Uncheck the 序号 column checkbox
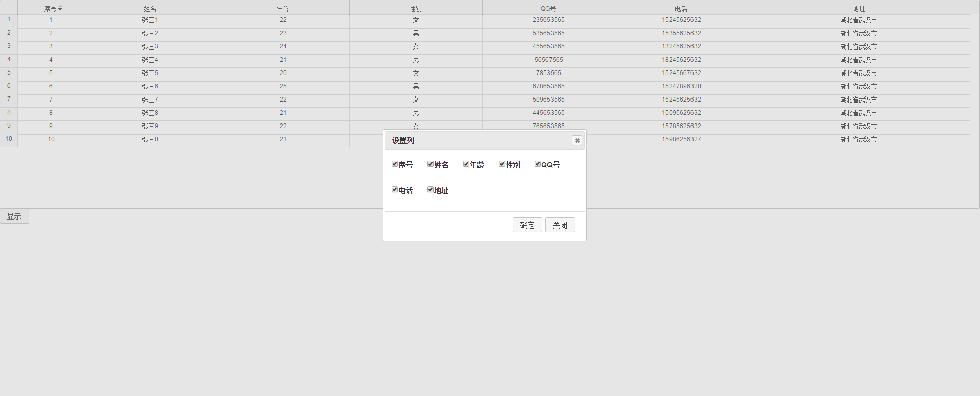This screenshot has width=980, height=396. coord(395,164)
